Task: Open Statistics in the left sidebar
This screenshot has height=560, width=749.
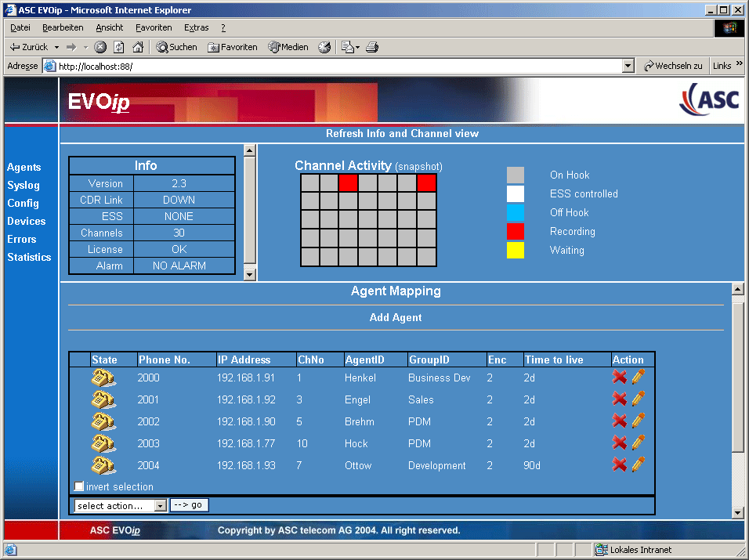Action: coord(29,257)
